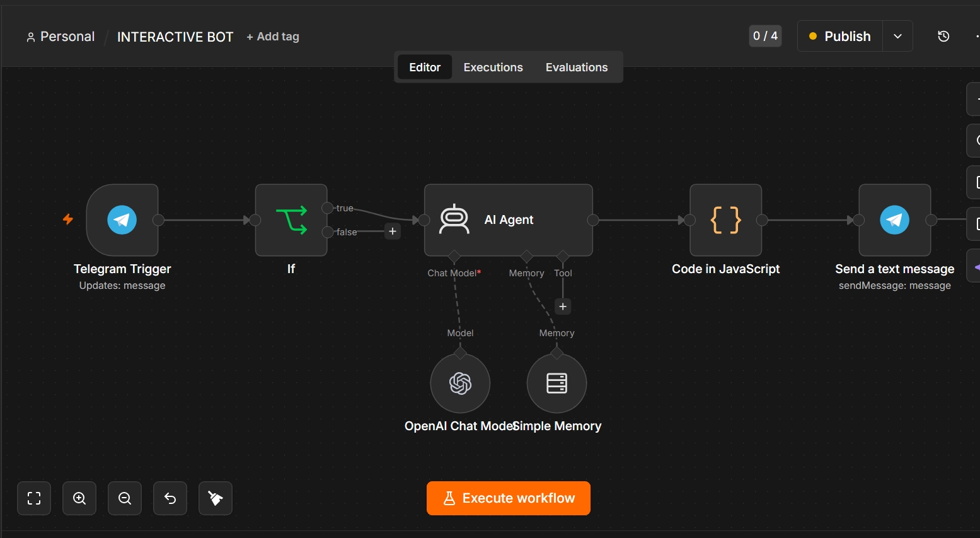
Task: Click the orange trigger lightning bolt icon
Action: 68,219
